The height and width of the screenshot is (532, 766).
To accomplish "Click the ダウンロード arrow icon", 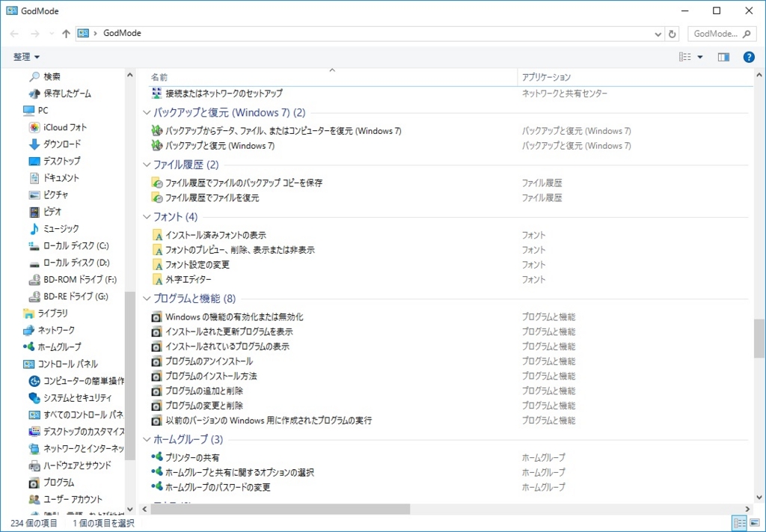I will click(x=34, y=144).
